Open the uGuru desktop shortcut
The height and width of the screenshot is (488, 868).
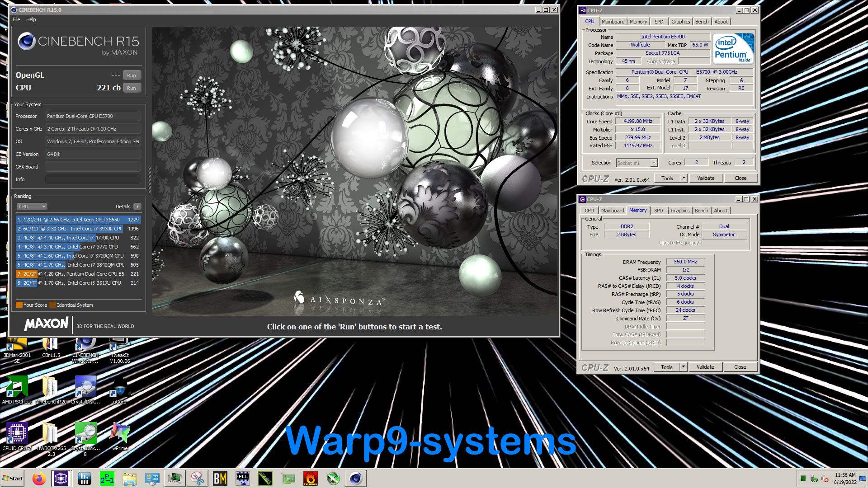coord(120,389)
